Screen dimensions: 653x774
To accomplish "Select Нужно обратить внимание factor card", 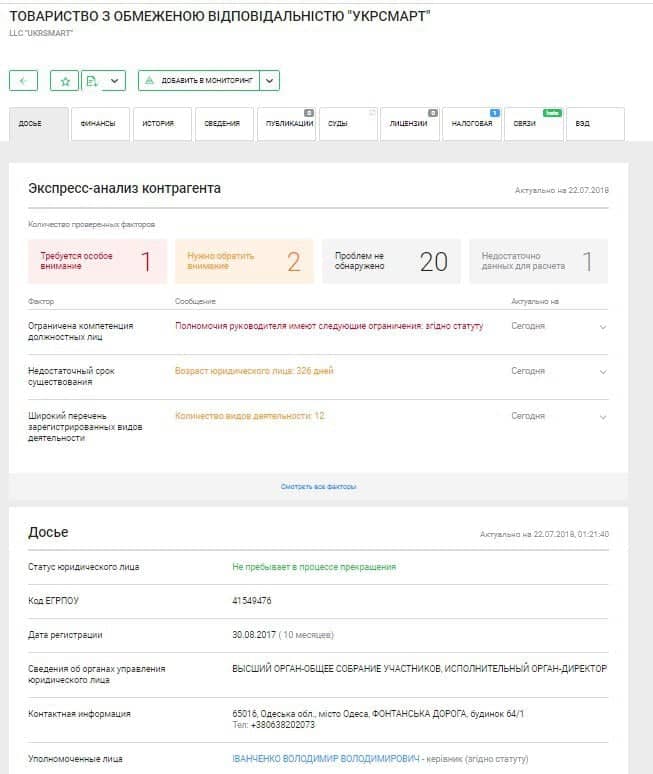I will [x=244, y=261].
